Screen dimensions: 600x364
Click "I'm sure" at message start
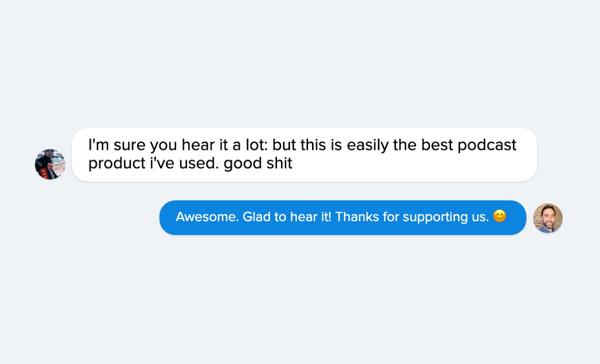[x=110, y=145]
